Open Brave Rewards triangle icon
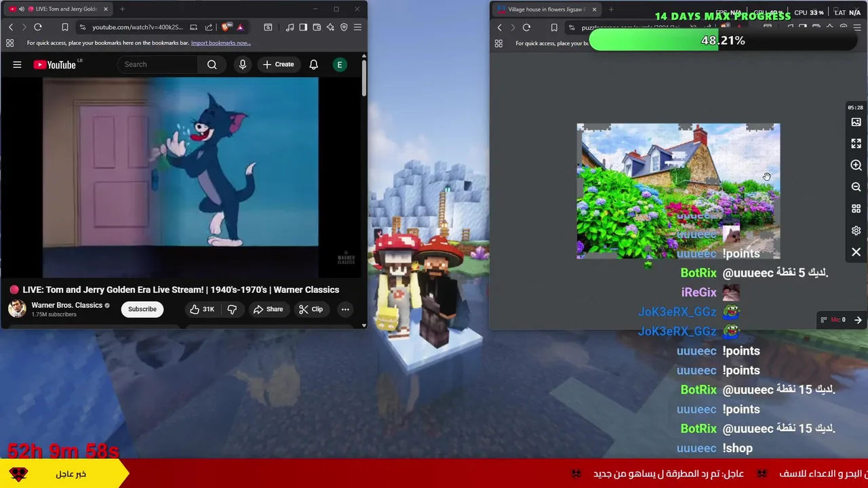868x488 pixels. pos(239,27)
